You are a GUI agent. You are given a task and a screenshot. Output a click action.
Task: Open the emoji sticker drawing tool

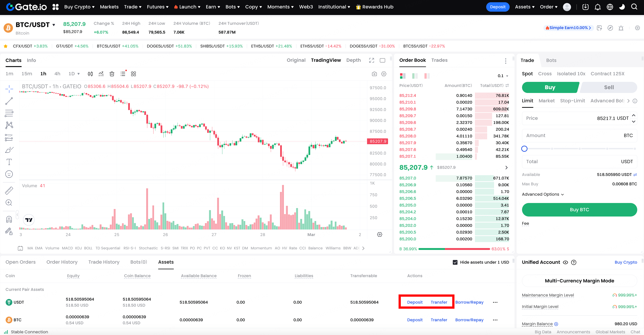(9, 174)
